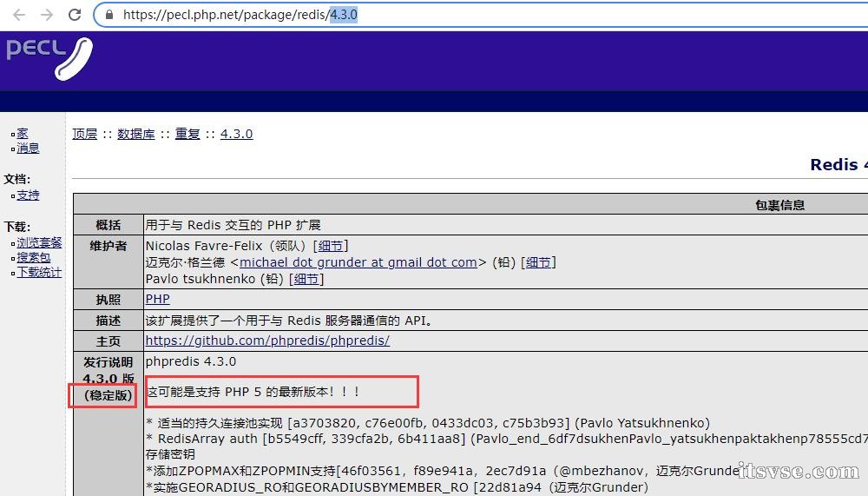
Task: Click the browser forward arrow
Action: click(x=47, y=15)
